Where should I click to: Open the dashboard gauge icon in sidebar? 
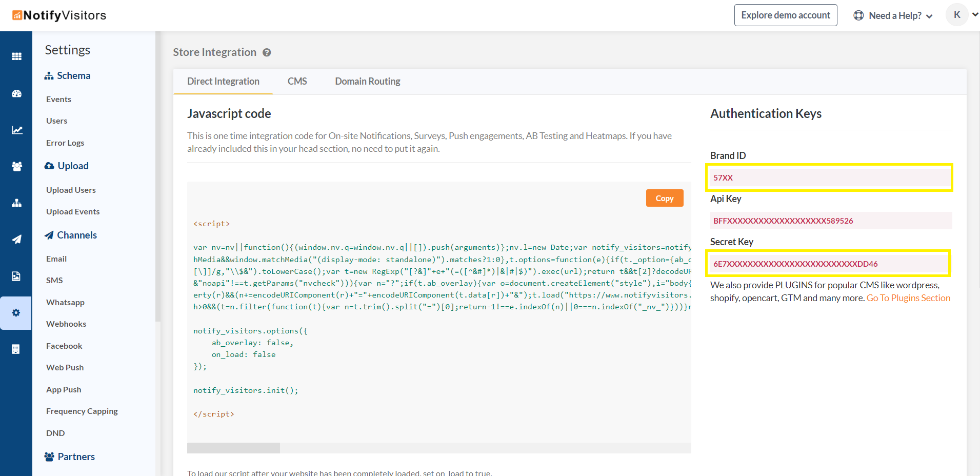tap(16, 93)
